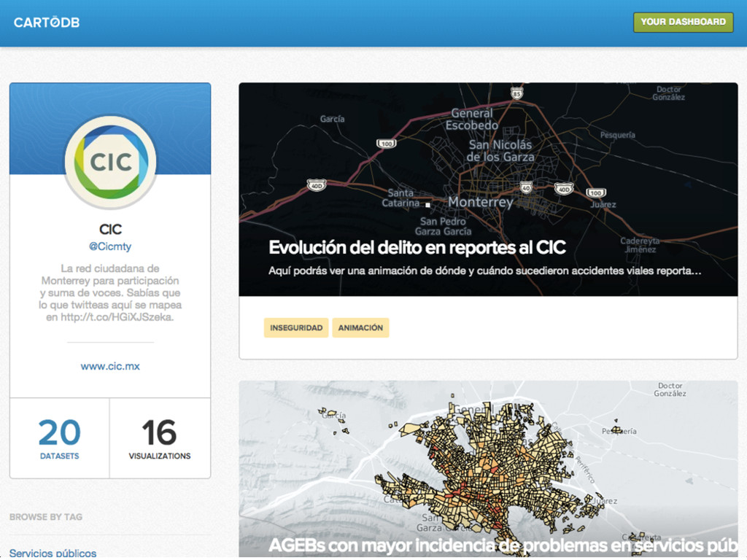The height and width of the screenshot is (560, 747).
Task: Visit the www.cic.mx website link
Action: [110, 366]
